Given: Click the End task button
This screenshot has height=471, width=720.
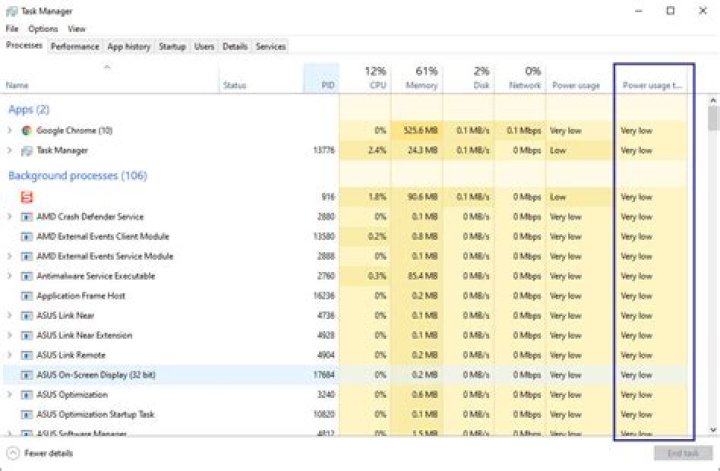Looking at the screenshot, I should tap(683, 453).
